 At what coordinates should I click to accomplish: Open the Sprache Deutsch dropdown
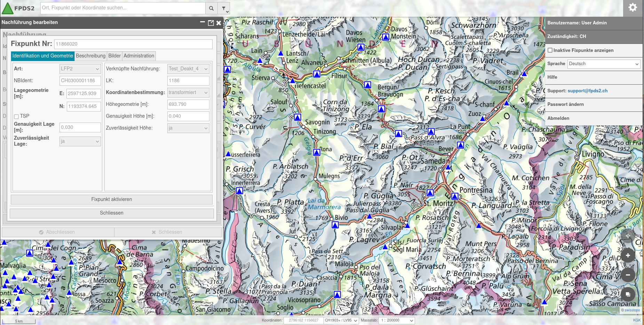[604, 64]
